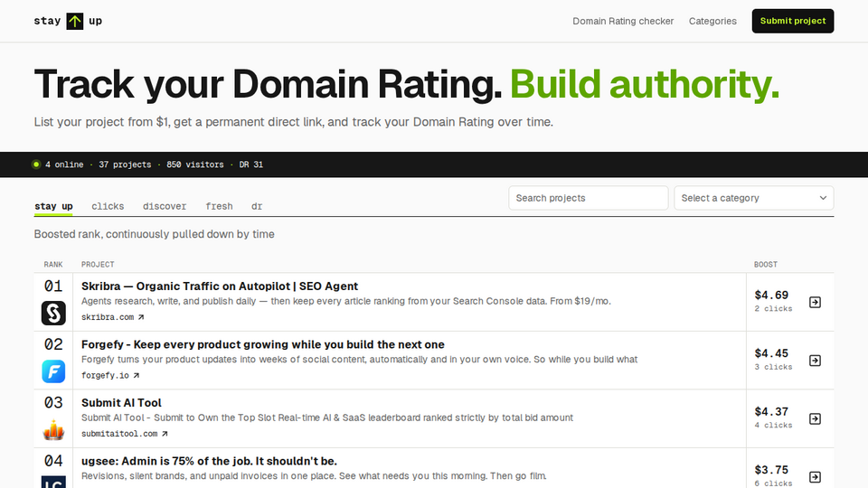Open Submit AI Tool boost arrow icon
Screen dimensions: 868x488
815,418
